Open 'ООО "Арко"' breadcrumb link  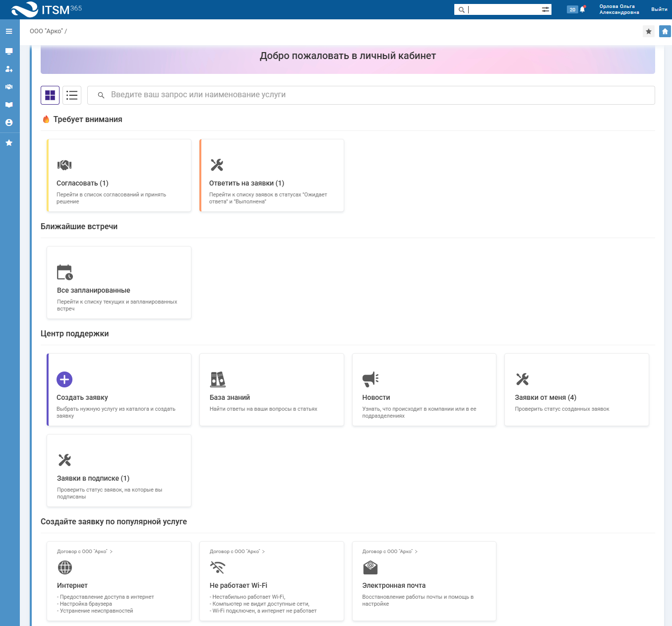(x=46, y=31)
